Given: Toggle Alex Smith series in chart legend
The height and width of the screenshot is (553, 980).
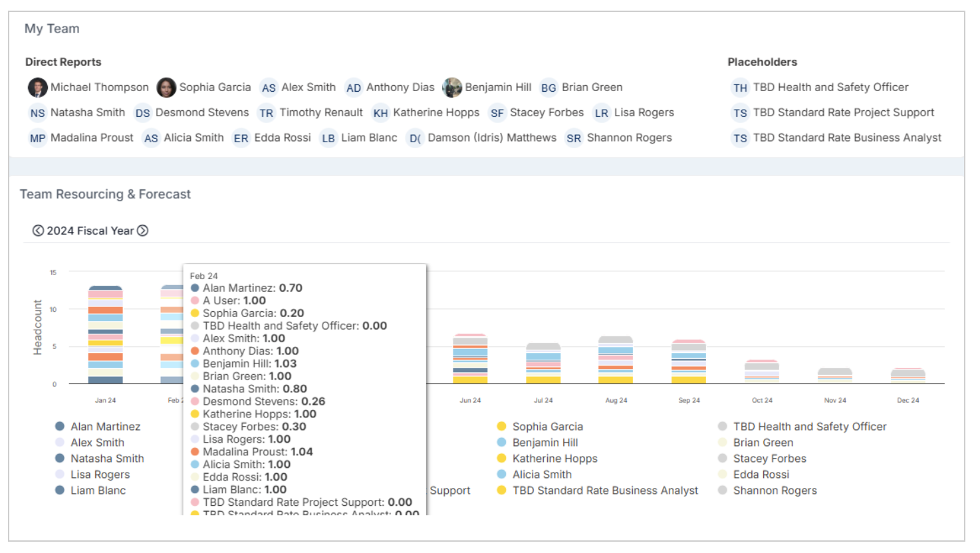Looking at the screenshot, I should (x=90, y=443).
